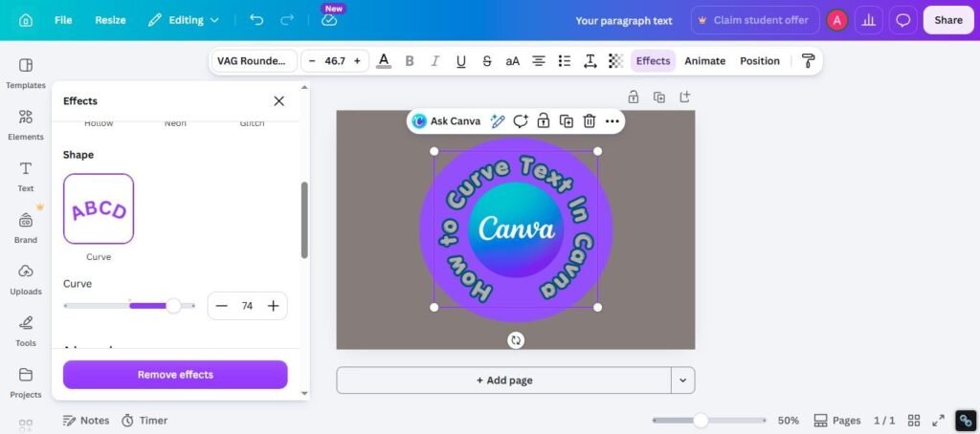The image size is (980, 434).
Task: Click the Ask Canva button
Action: pyautogui.click(x=447, y=121)
